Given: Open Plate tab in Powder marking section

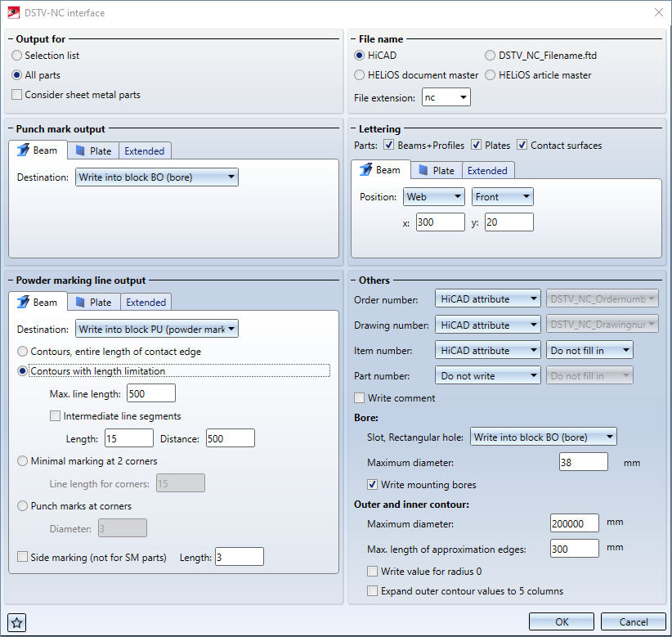Looking at the screenshot, I should coord(94,303).
